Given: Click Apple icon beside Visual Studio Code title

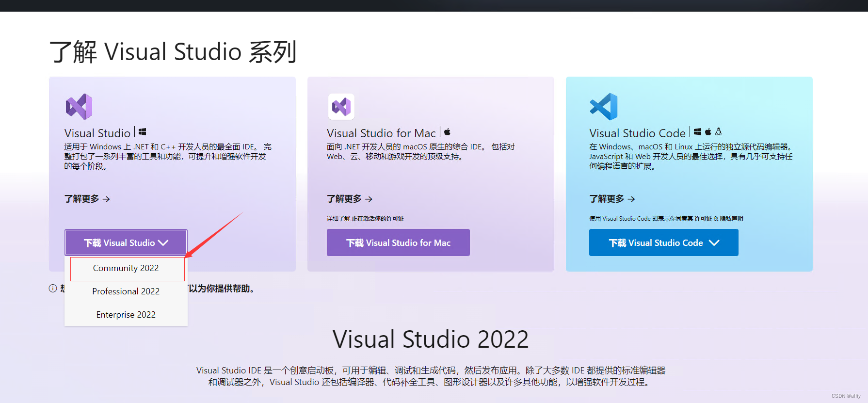Looking at the screenshot, I should (x=708, y=131).
